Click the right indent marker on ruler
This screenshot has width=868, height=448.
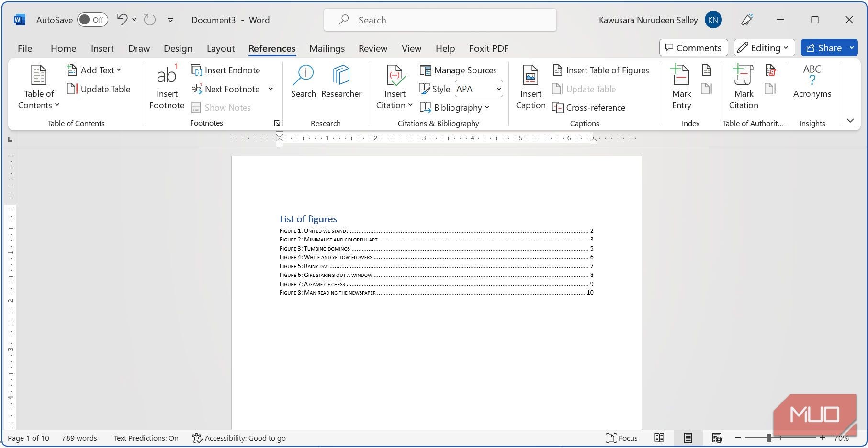click(593, 141)
